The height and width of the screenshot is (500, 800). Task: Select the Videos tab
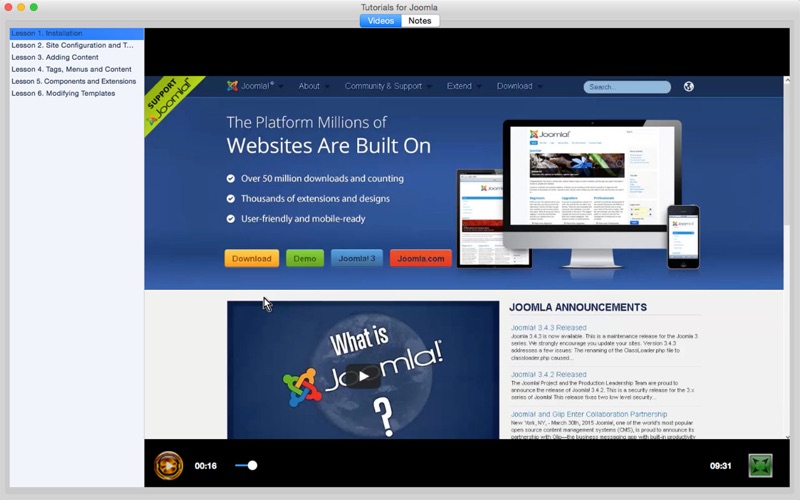381,21
